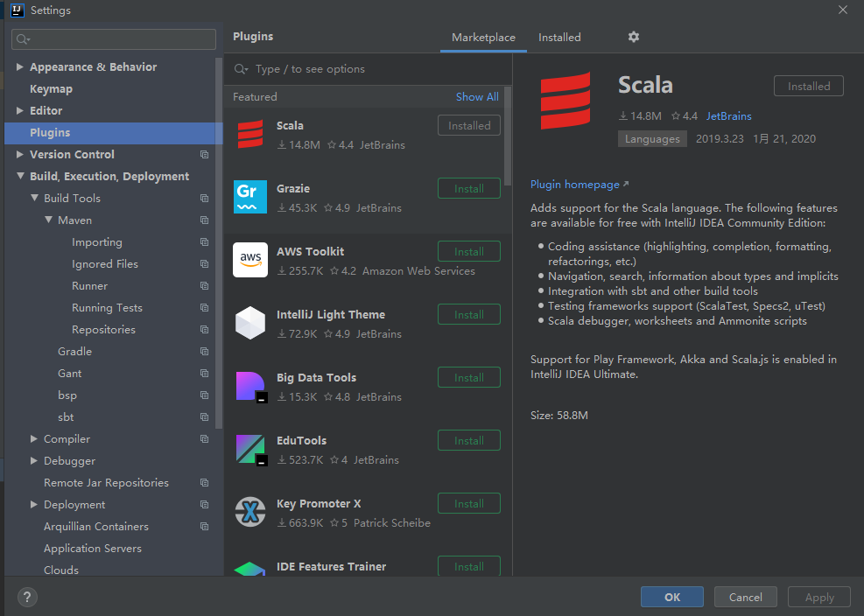Screen dimensions: 864x616
Task: Focus the settings search field
Action: 114,39
